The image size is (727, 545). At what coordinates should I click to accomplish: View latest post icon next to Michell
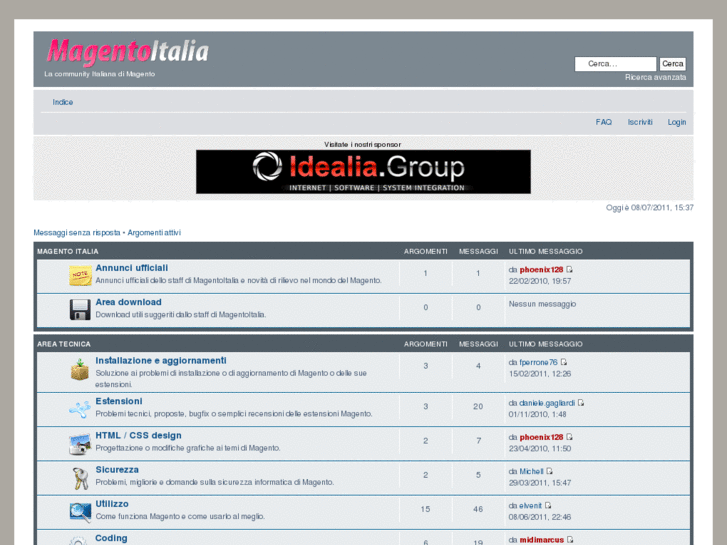pos(549,471)
